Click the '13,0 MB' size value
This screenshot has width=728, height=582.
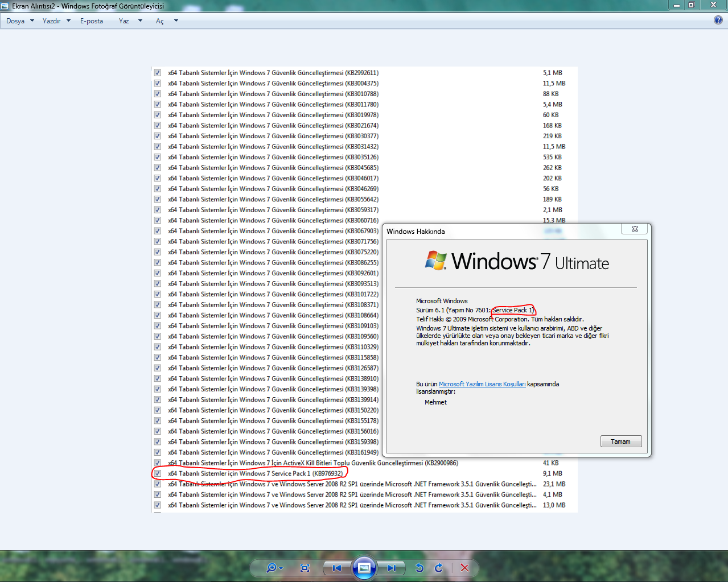554,505
